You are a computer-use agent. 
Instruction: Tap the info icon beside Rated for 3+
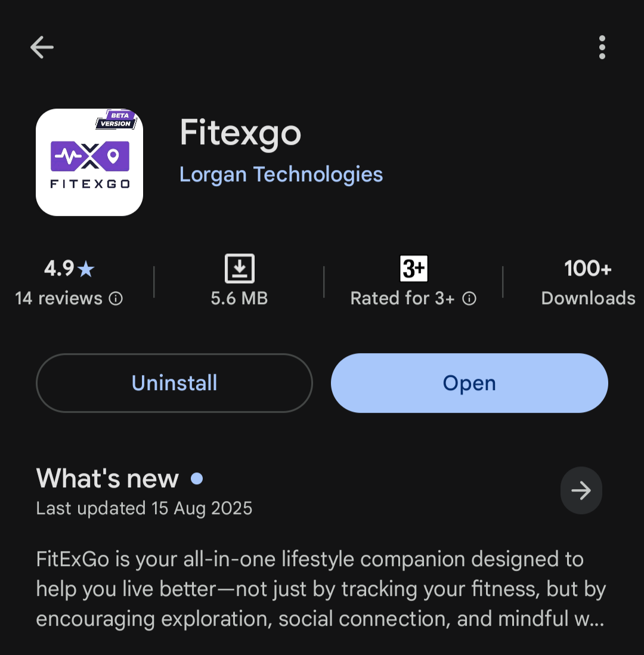pos(470,298)
